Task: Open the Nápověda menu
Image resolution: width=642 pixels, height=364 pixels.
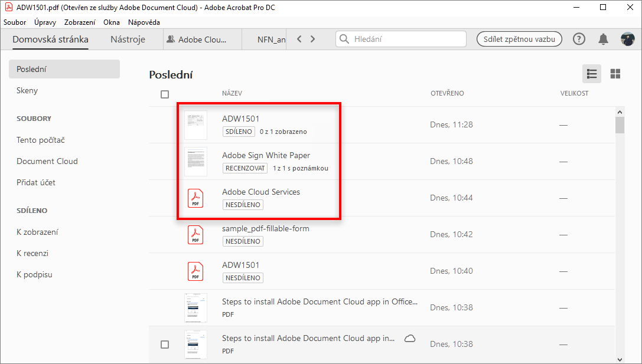Action: 144,22
